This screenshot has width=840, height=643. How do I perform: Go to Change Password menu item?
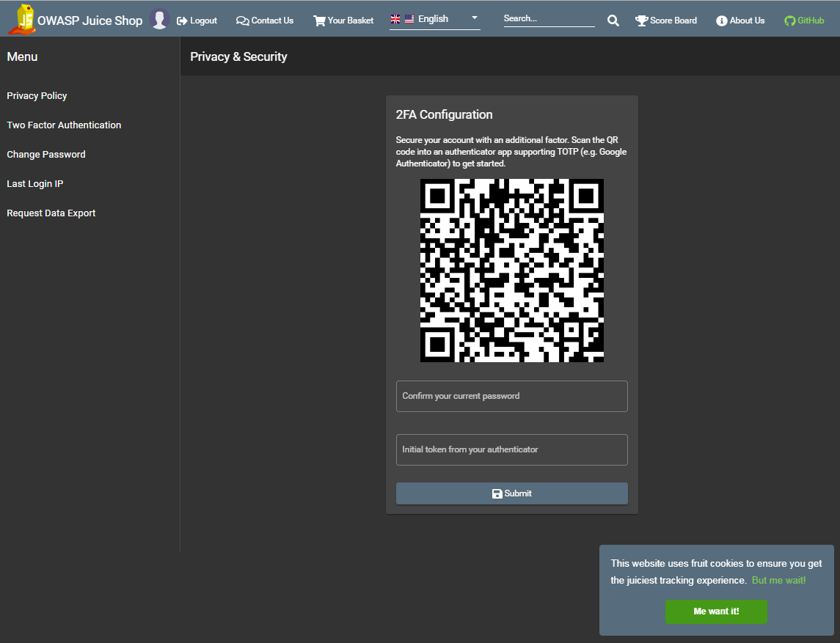pos(46,154)
